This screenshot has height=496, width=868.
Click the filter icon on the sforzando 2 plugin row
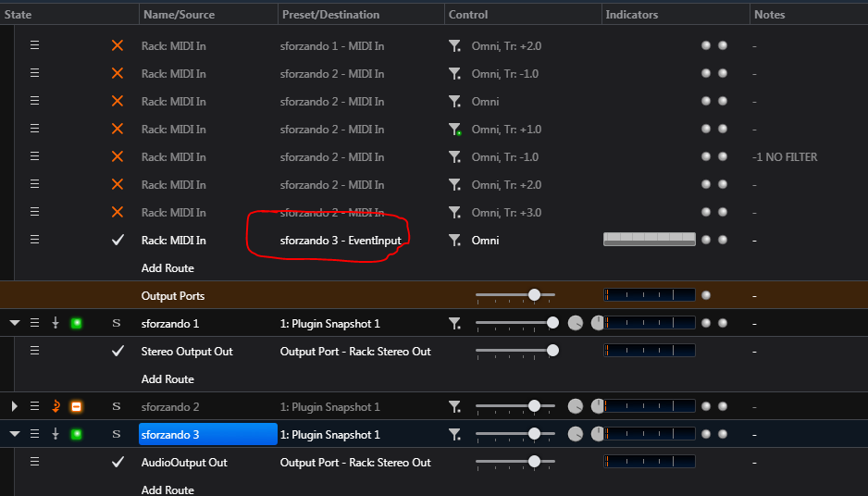coord(454,407)
